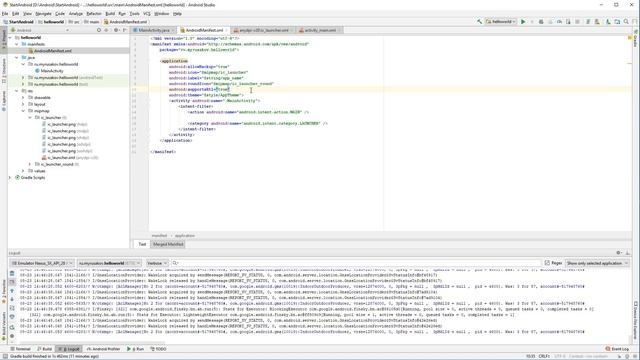Collapse the mipmap folder
The height and width of the screenshot is (360, 640).
23,111
